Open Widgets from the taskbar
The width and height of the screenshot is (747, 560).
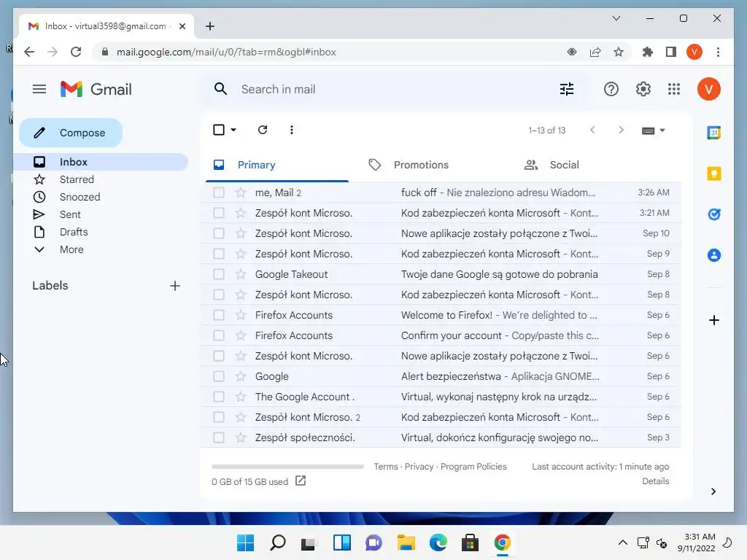(341, 542)
